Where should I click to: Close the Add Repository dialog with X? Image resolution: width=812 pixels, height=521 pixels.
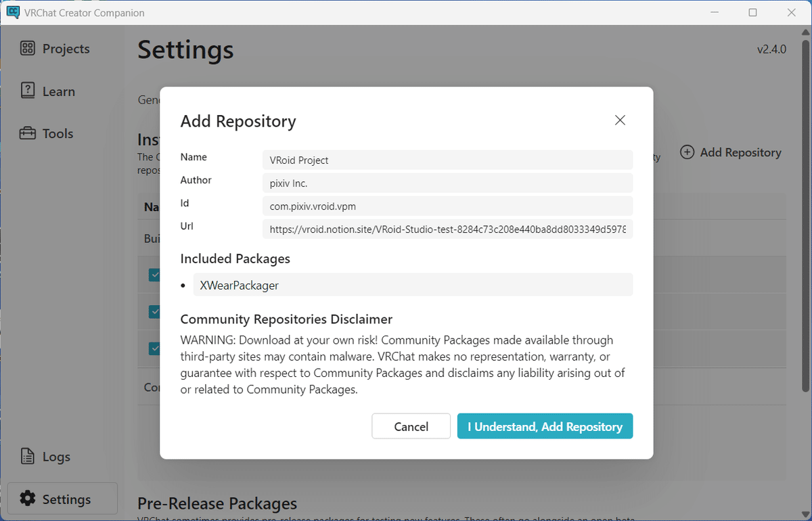pos(620,120)
